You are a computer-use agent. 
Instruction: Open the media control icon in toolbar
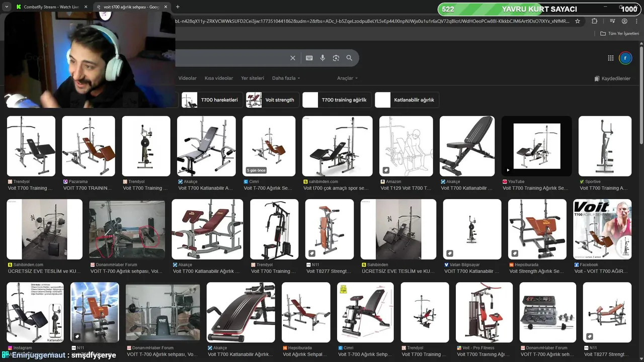(612, 21)
